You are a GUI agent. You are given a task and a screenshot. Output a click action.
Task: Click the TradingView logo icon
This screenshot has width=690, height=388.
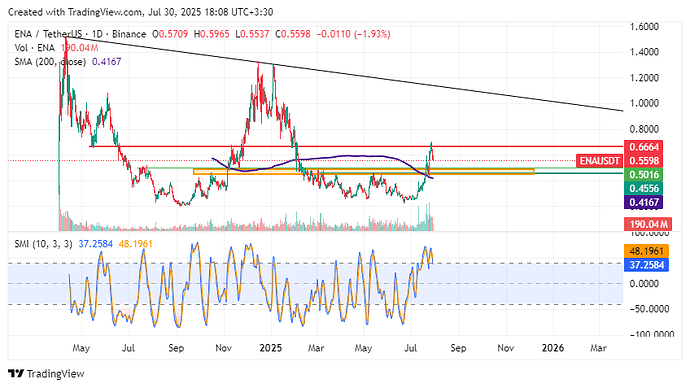click(x=15, y=374)
